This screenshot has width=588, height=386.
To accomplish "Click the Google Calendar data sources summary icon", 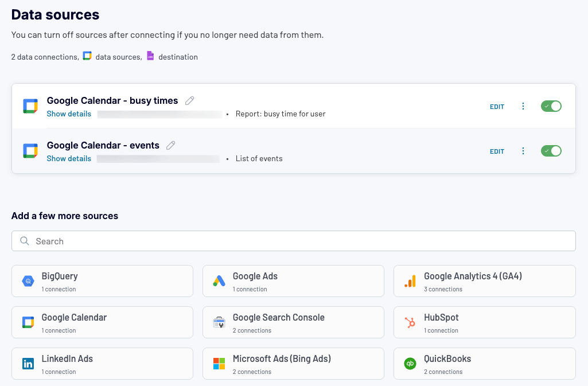I will pos(87,56).
